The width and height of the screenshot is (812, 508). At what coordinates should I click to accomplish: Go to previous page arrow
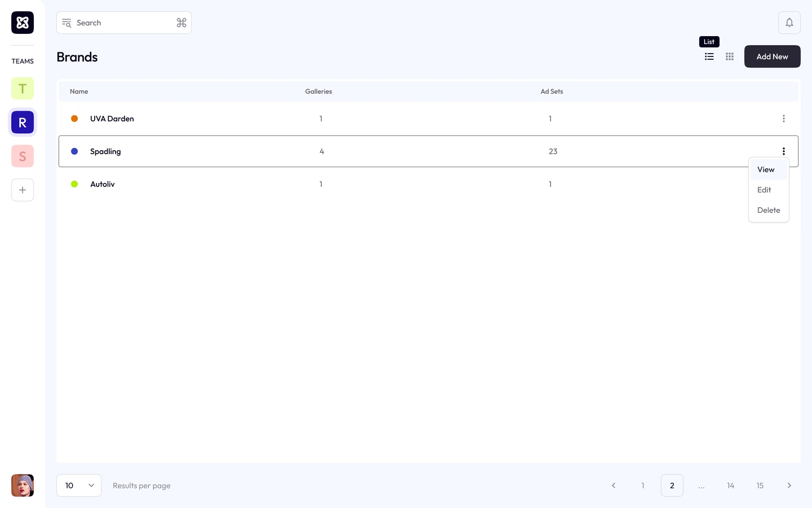[x=614, y=485]
